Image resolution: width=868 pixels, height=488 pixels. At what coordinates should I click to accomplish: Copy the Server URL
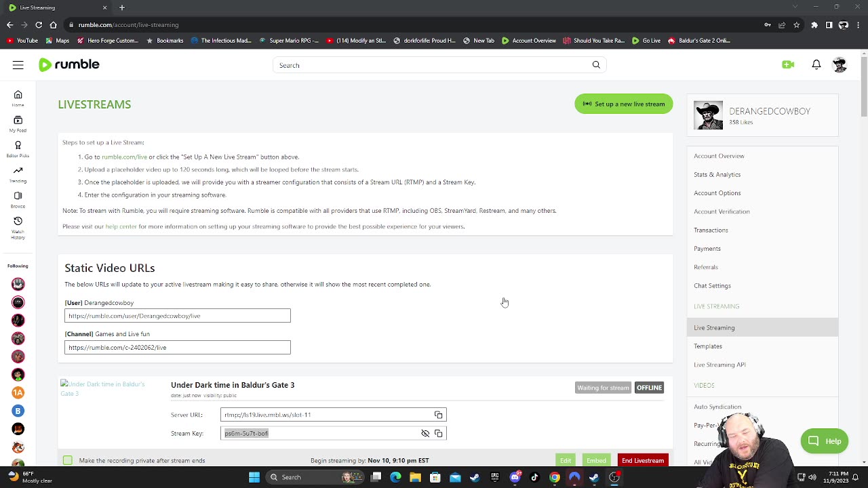click(439, 415)
